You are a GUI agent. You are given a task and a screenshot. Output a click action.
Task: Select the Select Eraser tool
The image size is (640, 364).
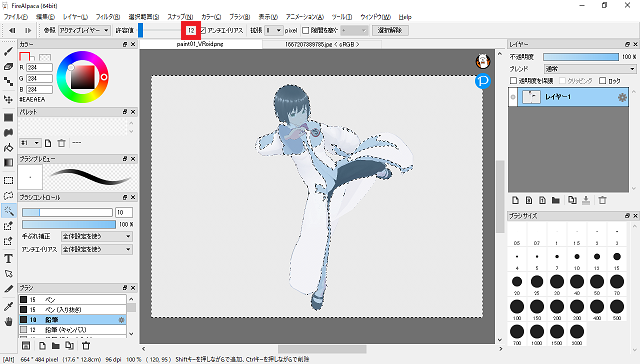[x=9, y=241]
